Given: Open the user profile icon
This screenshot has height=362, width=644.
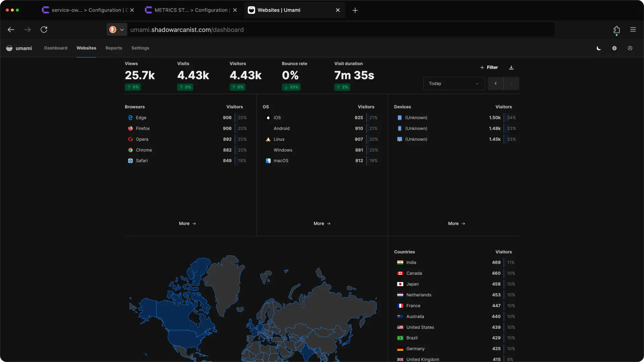Looking at the screenshot, I should 630,48.
